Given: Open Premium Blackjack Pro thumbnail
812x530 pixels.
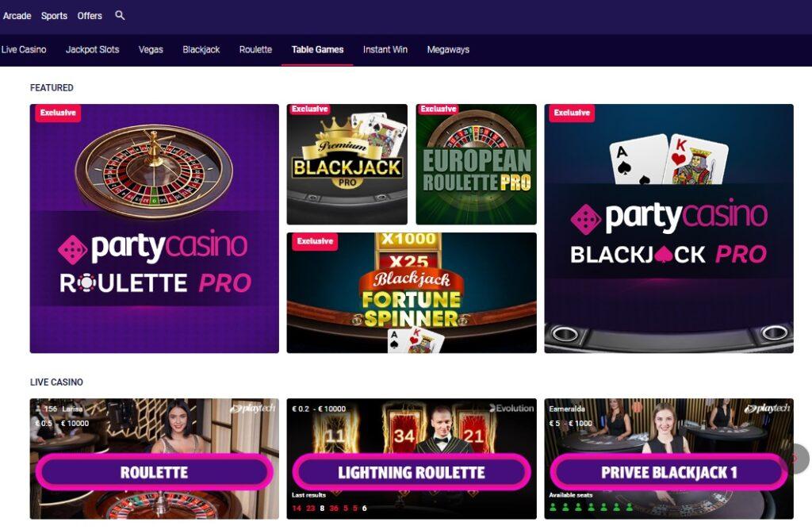Looking at the screenshot, I should [x=347, y=164].
